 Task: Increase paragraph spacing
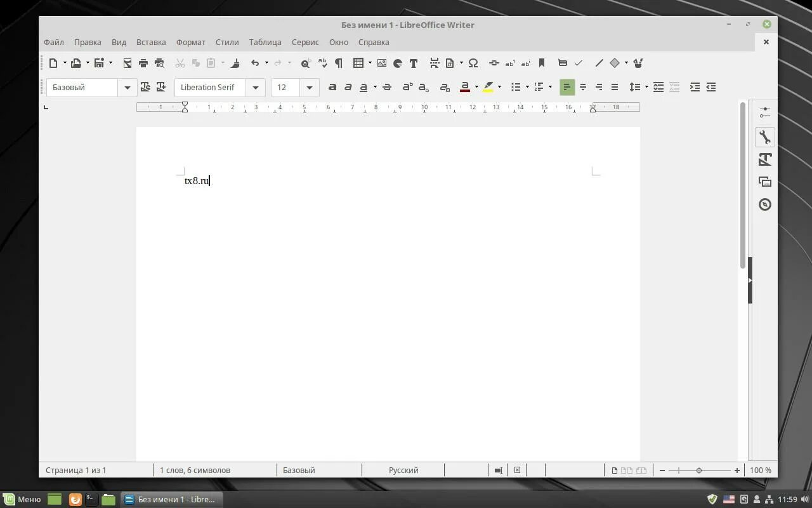658,87
